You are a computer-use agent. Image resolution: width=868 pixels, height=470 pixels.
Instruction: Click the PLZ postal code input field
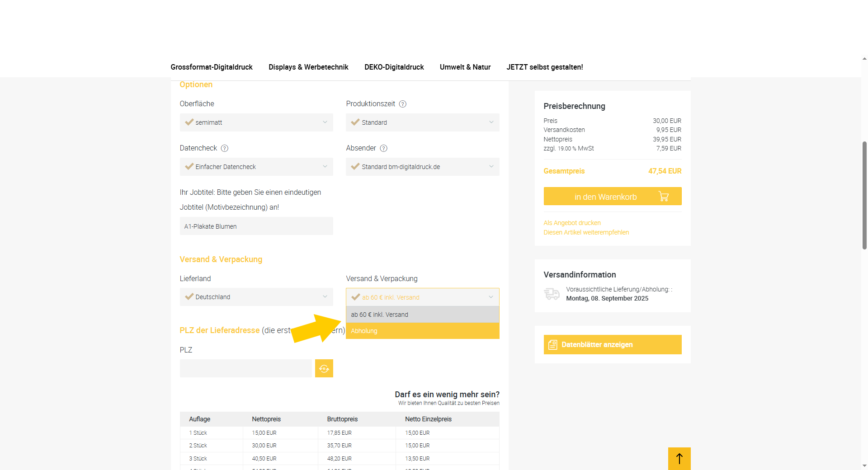[x=245, y=368]
